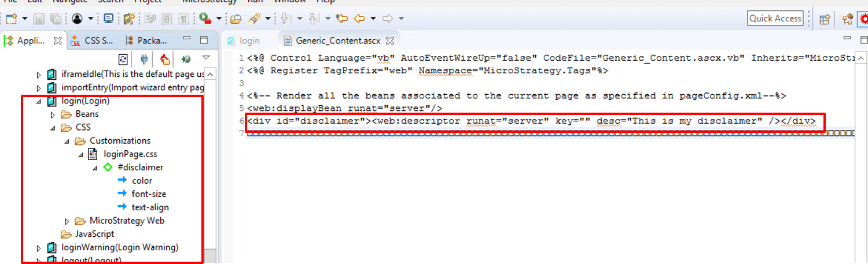Select loginPage.css in the tree
This screenshot has height=264, width=868.
130,154
